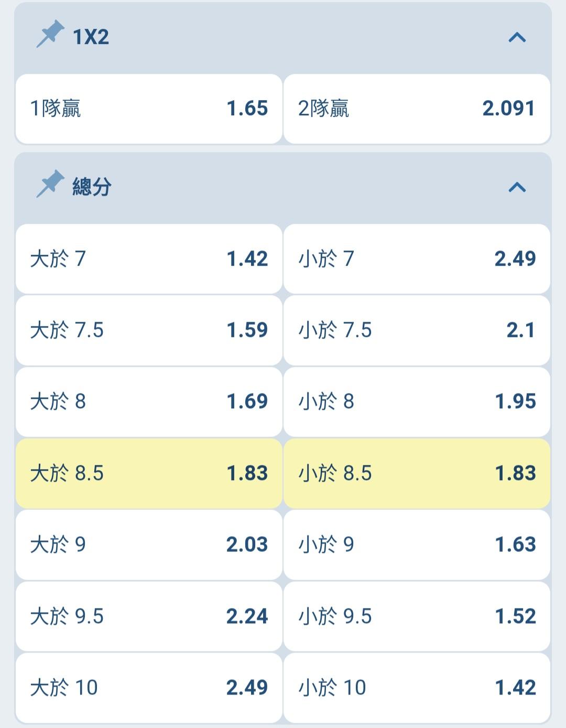
Task: Collapse the 總分 section chevron
Action: point(517,187)
